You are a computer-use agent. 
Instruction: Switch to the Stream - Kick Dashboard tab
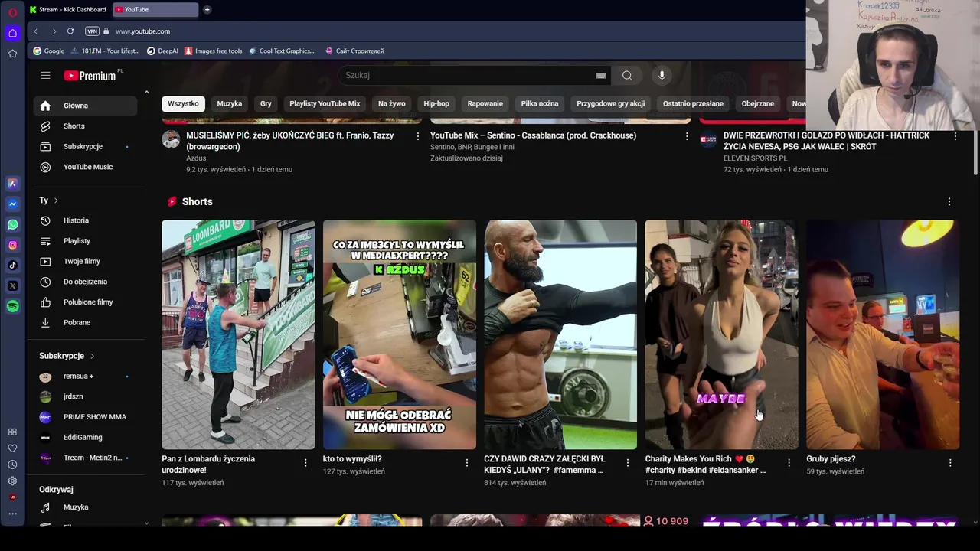click(x=68, y=9)
